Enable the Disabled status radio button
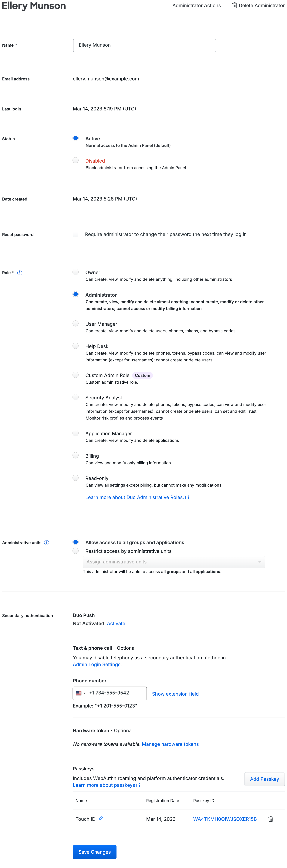 coord(76,160)
